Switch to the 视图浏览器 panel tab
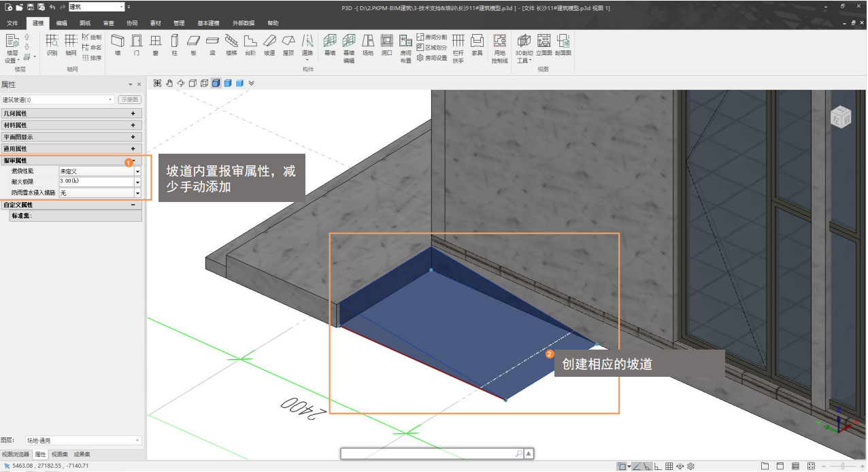The width and height of the screenshot is (868, 472). pyautogui.click(x=16, y=454)
